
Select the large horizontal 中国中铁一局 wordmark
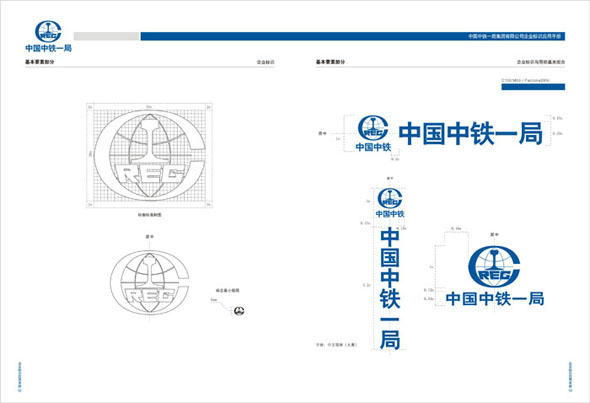point(470,133)
